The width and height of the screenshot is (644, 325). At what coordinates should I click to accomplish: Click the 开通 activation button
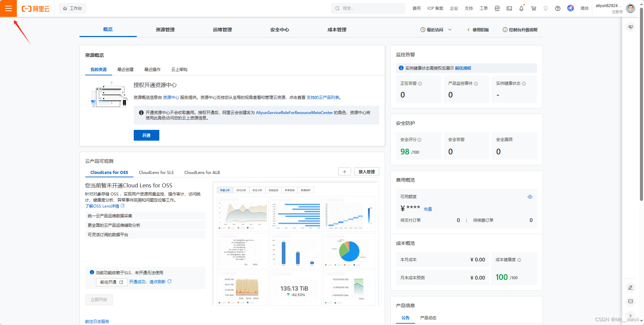coord(146,135)
